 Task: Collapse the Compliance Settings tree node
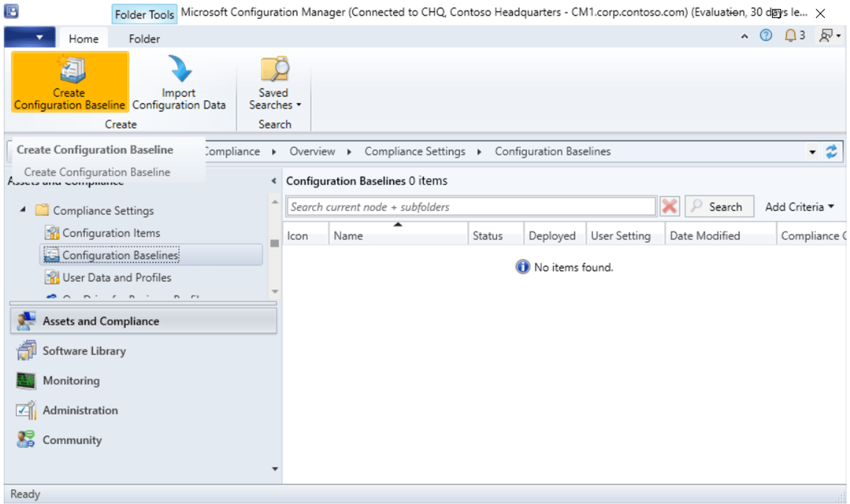[x=23, y=210]
